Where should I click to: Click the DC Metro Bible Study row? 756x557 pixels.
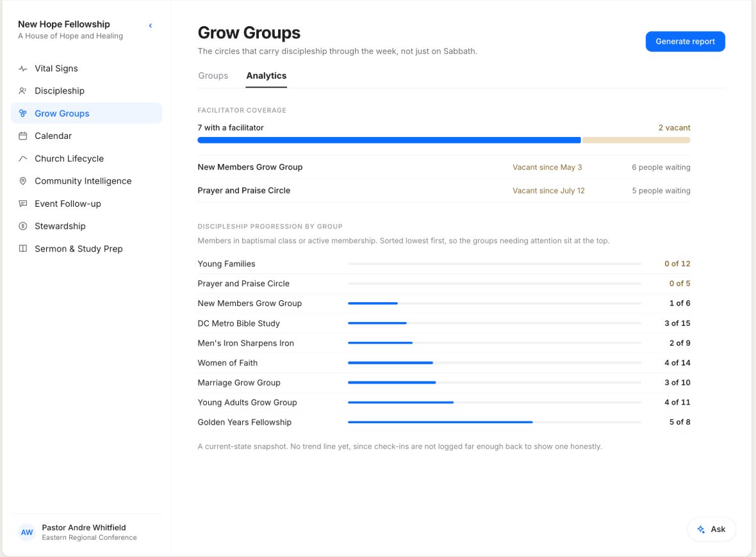(444, 323)
